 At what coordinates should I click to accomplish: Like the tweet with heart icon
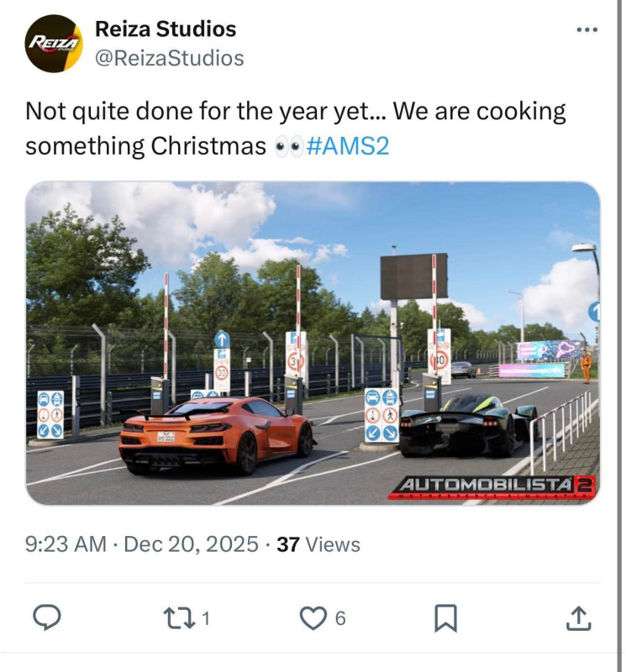point(313,618)
